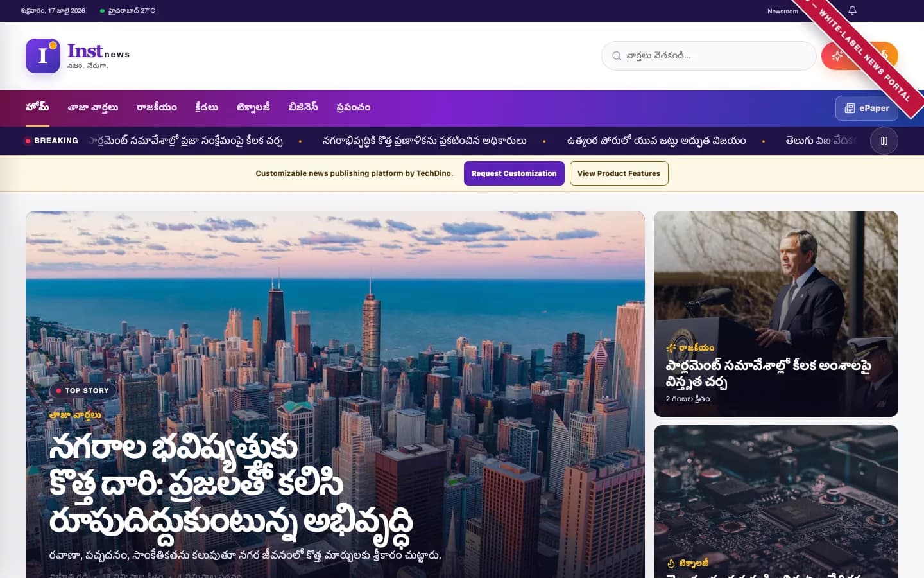Click the హైదరాబాద్ 27°C weather indicator
The width and height of the screenshot is (924, 578).
click(x=128, y=11)
